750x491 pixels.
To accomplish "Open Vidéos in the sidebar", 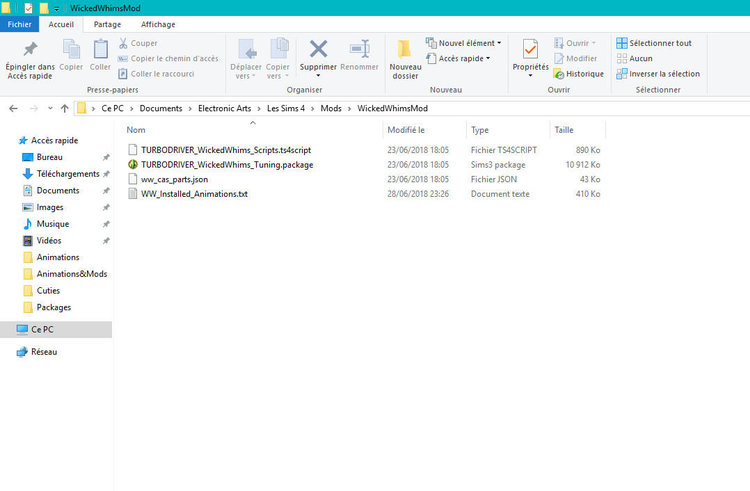I will [x=49, y=240].
